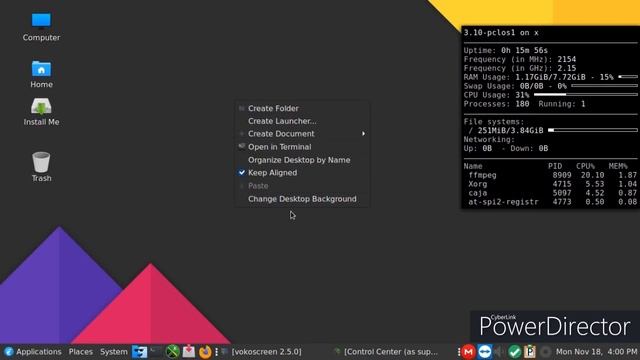Click the Uptime line in the system monitor
Screen dimensions: 640x360
pyautogui.click(x=506, y=50)
